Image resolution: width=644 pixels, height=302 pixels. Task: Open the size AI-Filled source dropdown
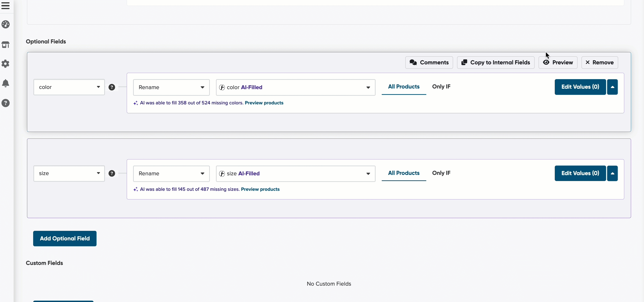click(x=295, y=174)
